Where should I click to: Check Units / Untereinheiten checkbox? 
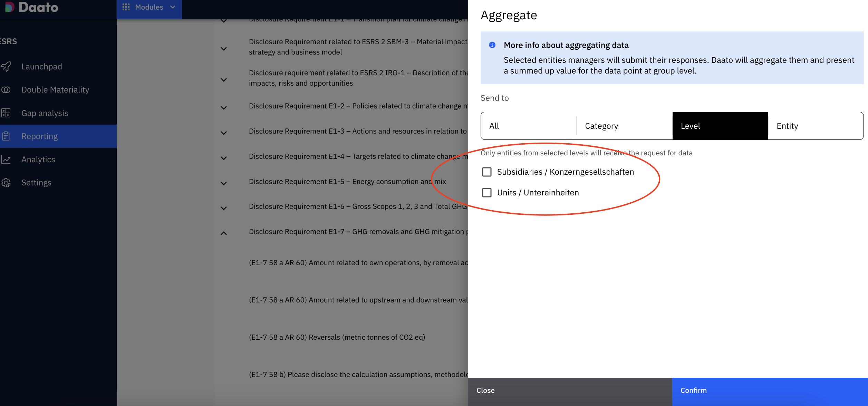pos(487,193)
